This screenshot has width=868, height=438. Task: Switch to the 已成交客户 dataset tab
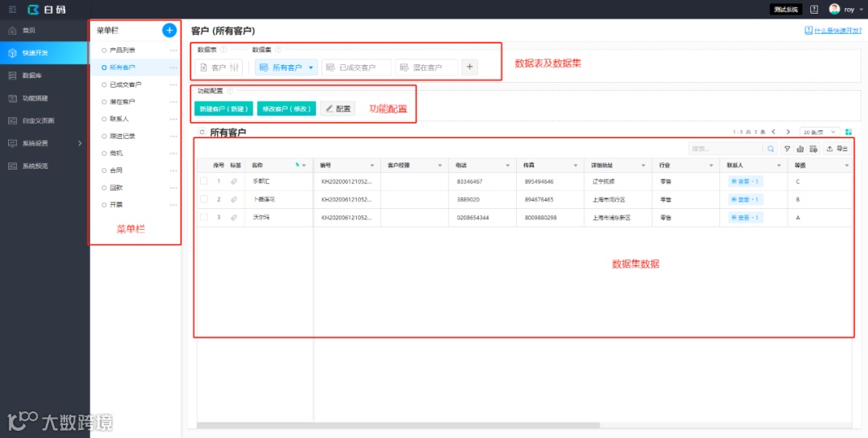click(357, 68)
